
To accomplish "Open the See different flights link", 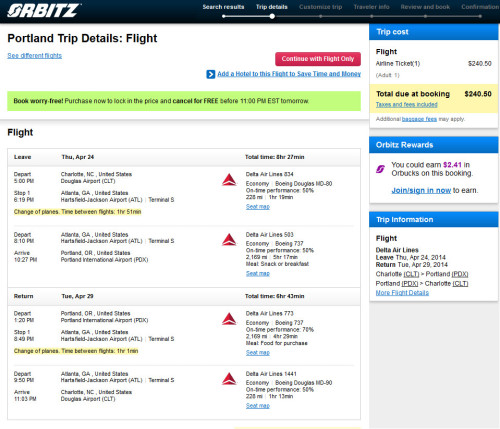I will [x=35, y=56].
